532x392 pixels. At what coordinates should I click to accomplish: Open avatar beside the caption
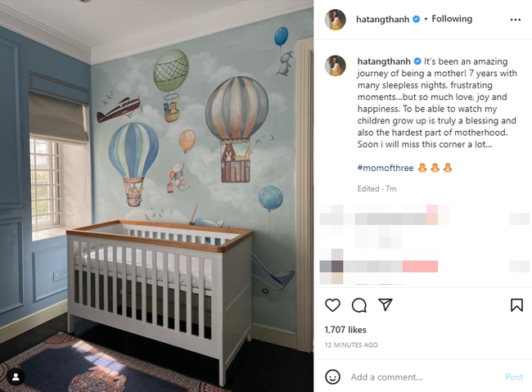pos(336,65)
